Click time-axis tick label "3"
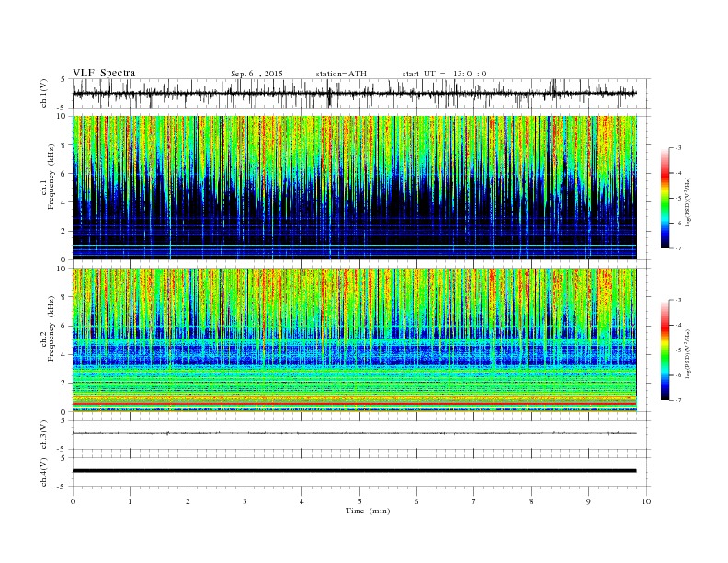Image resolution: width=728 pixels, height=563 pixels. click(245, 501)
